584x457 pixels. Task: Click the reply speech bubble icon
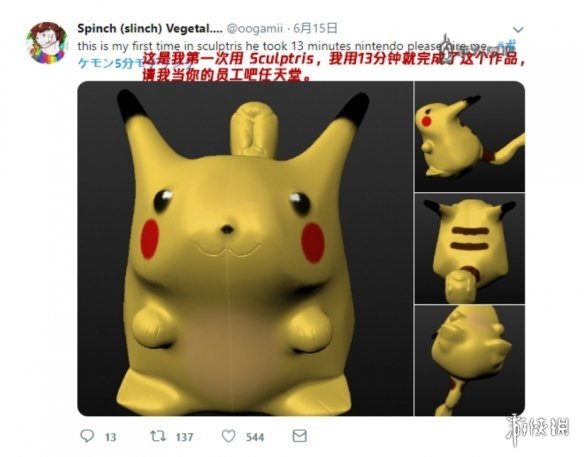[x=87, y=436]
